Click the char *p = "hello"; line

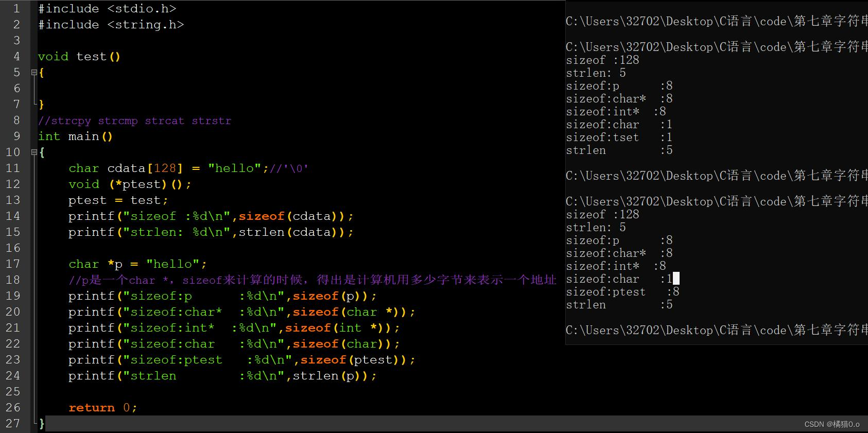point(137,264)
